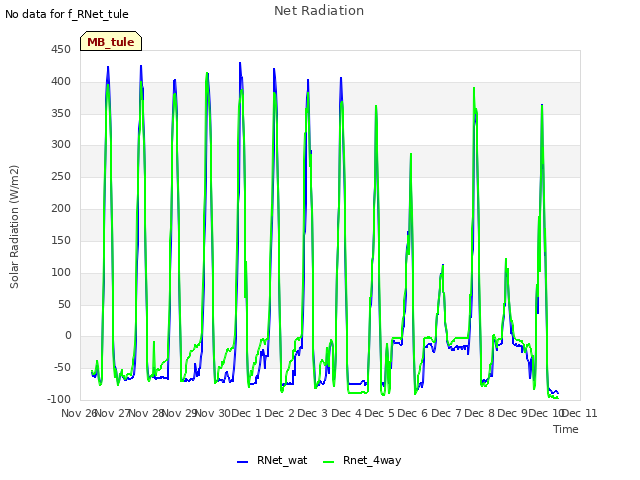Click the Dec 8 x-axis date label
640x480 pixels.
pyautogui.click(x=480, y=413)
